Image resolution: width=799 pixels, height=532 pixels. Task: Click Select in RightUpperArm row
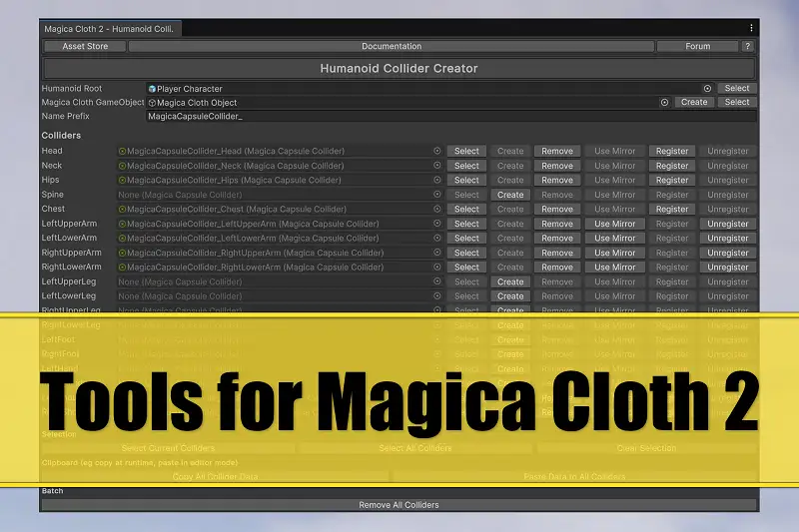[x=466, y=253]
